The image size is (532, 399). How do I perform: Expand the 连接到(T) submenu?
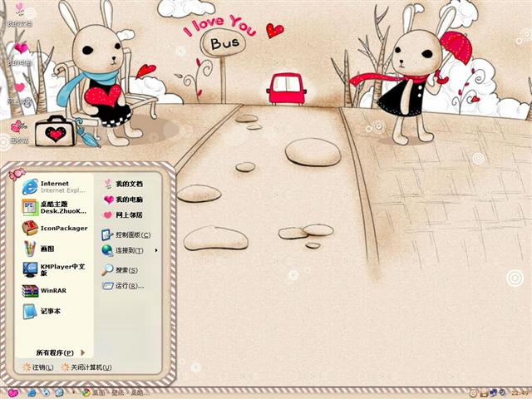128,250
